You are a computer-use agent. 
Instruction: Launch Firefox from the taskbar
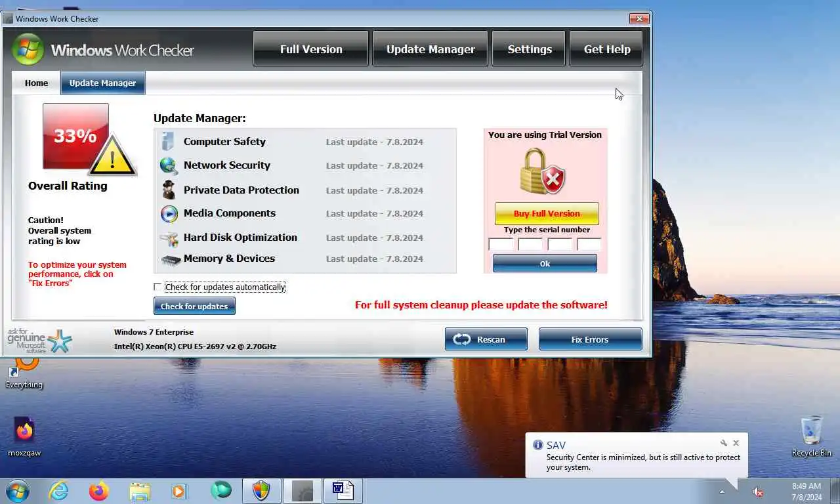tap(99, 491)
